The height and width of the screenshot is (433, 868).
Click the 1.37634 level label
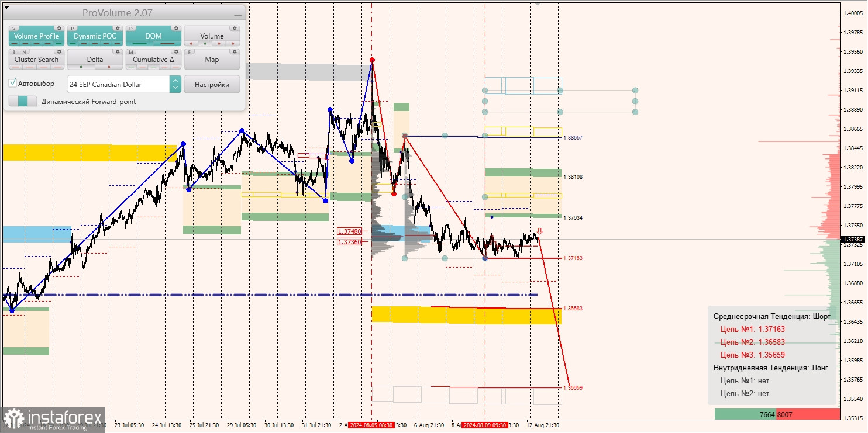click(x=573, y=217)
